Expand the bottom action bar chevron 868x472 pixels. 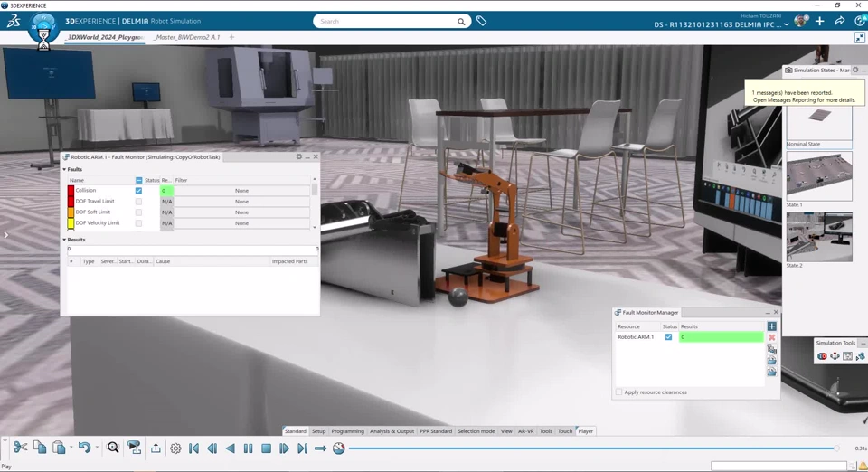tap(5, 441)
